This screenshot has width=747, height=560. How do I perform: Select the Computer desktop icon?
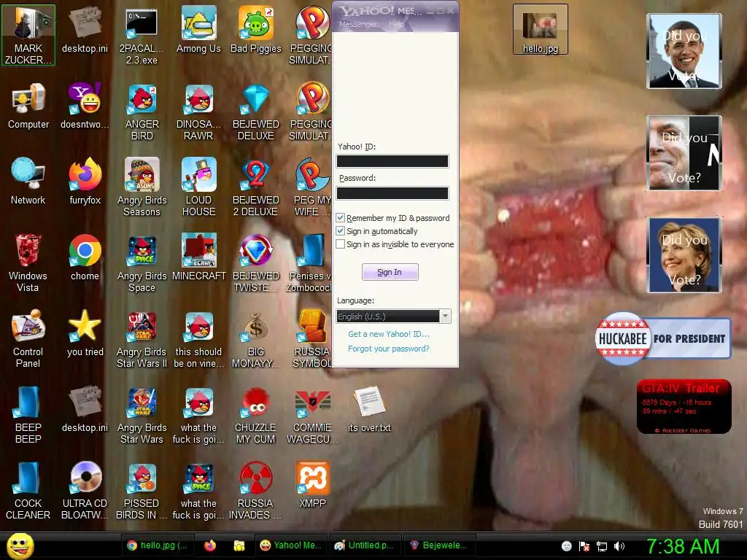pos(28,106)
